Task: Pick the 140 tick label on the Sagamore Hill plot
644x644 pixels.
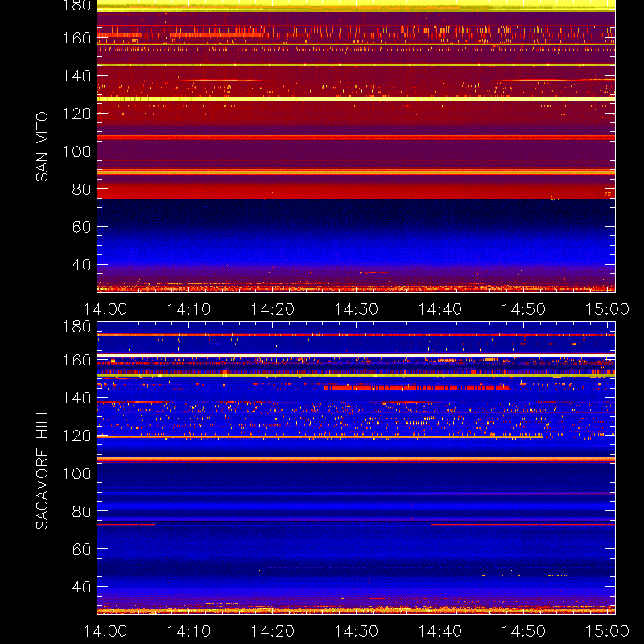Action: click(76, 398)
